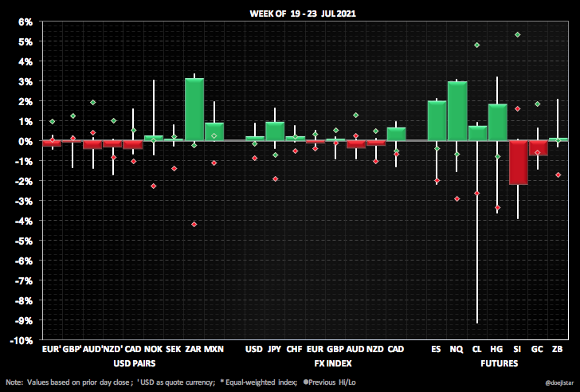Select the ES futures label
The height and width of the screenshot is (392, 580).
[437, 349]
